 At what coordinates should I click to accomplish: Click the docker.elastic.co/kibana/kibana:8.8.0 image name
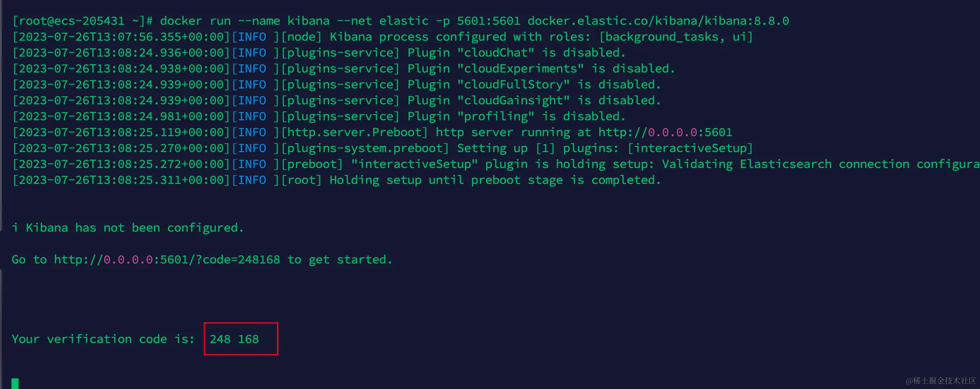pyautogui.click(x=658, y=21)
